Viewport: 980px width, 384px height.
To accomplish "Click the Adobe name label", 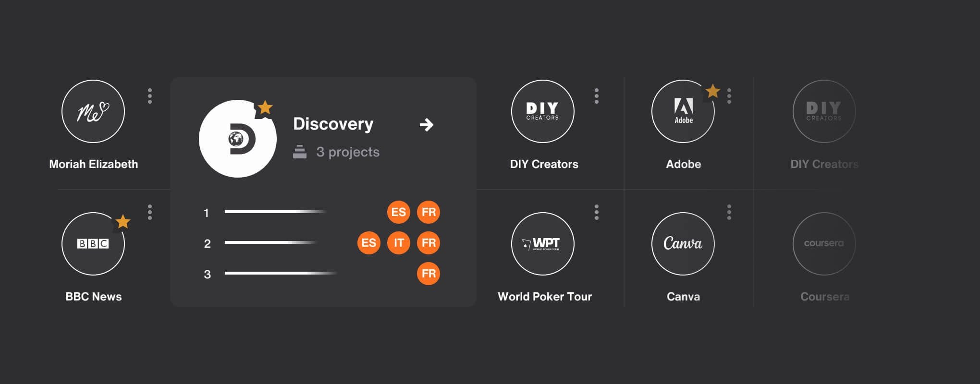I will [684, 164].
